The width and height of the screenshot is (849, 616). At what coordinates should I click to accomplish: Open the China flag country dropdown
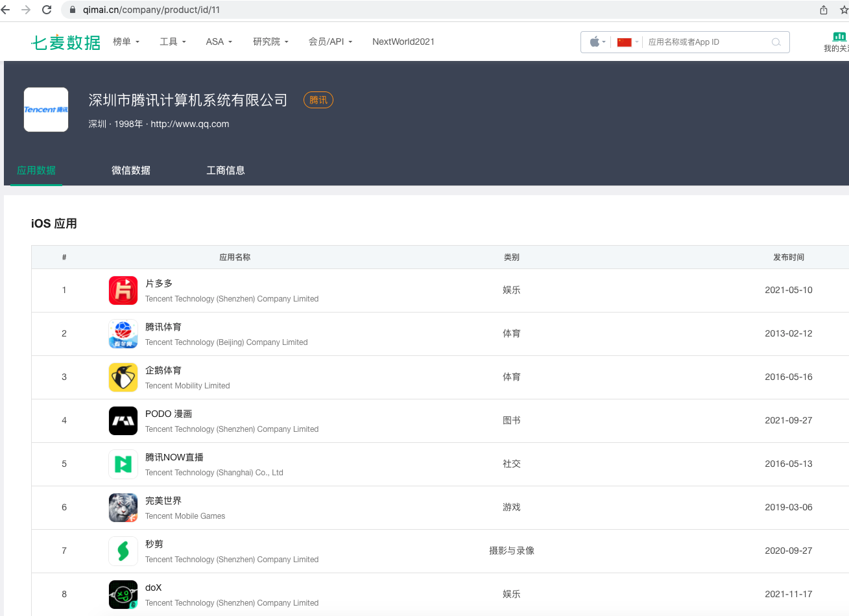pyautogui.click(x=627, y=41)
